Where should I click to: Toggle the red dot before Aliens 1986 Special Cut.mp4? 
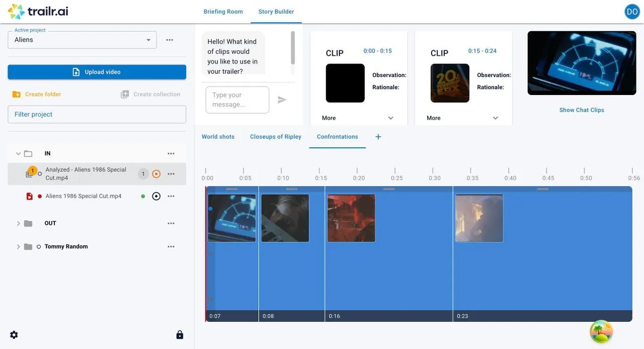tap(40, 196)
